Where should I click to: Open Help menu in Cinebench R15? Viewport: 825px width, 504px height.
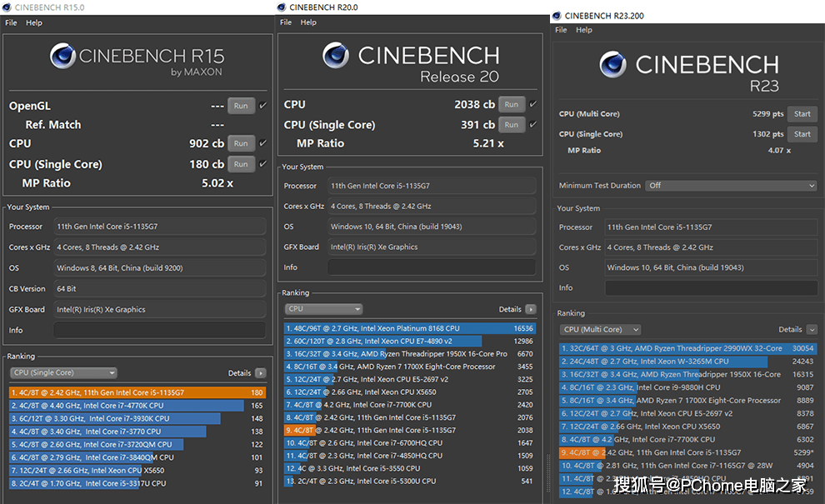coord(34,22)
